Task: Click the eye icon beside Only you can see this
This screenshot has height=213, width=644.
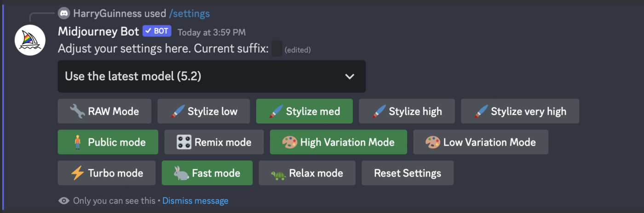Action: (x=64, y=201)
